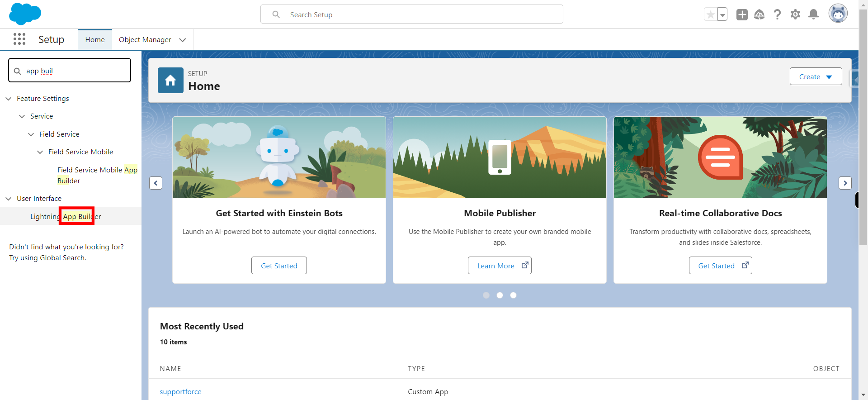This screenshot has height=400, width=868.
Task: Open the App Launcher dots grid
Action: 19,39
